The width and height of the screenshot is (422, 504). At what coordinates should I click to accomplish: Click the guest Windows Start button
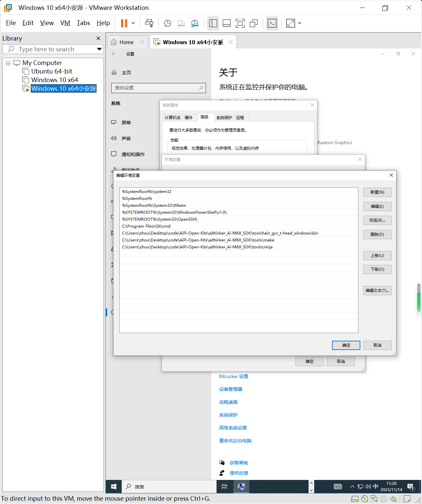[x=114, y=487]
